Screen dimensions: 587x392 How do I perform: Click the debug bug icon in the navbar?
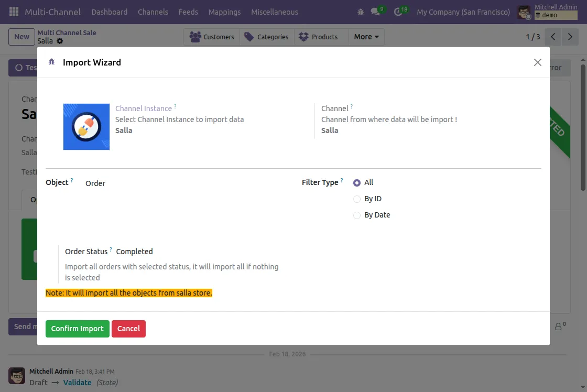tap(361, 12)
